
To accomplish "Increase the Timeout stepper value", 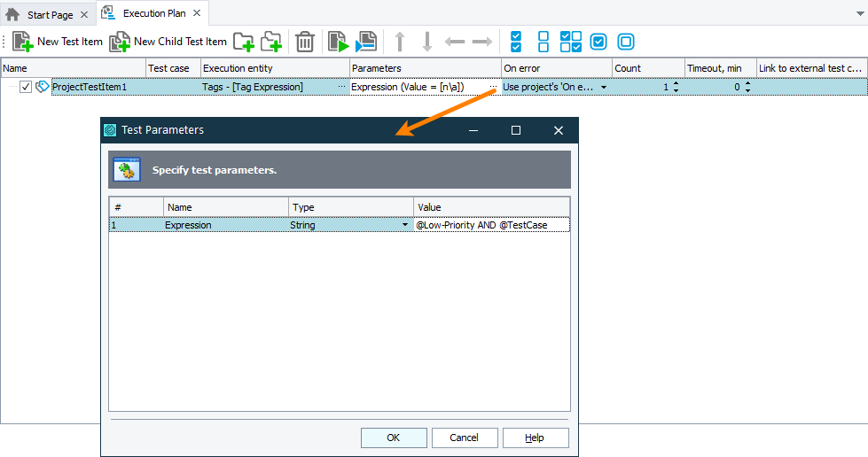I will 748,84.
